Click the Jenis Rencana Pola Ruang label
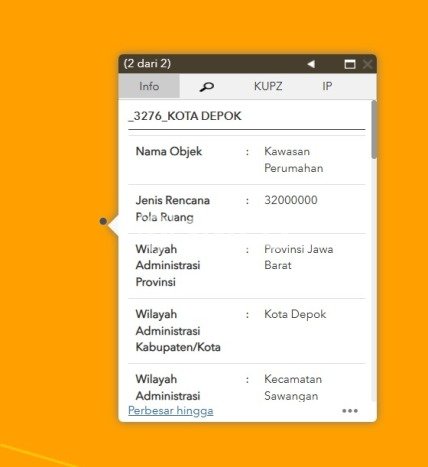 [x=173, y=209]
